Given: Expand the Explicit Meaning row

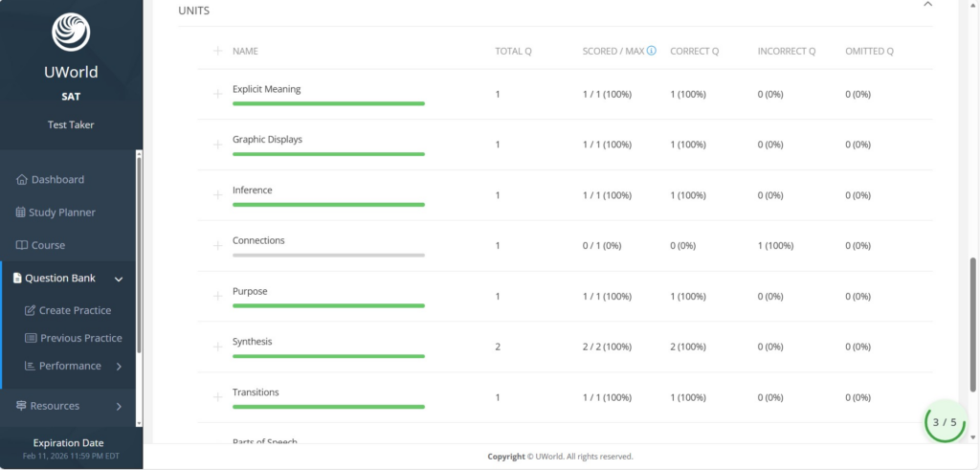Looking at the screenshot, I should tap(217, 94).
